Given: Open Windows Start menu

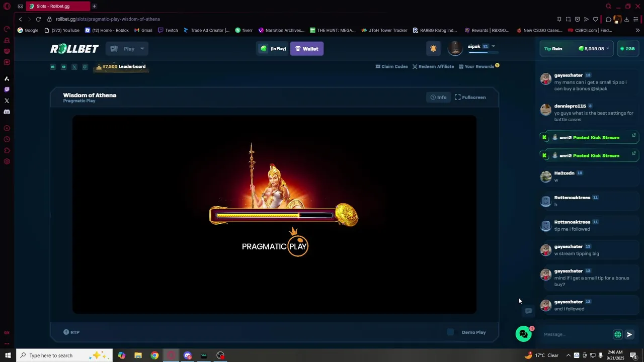Looking at the screenshot, I should (x=8, y=355).
